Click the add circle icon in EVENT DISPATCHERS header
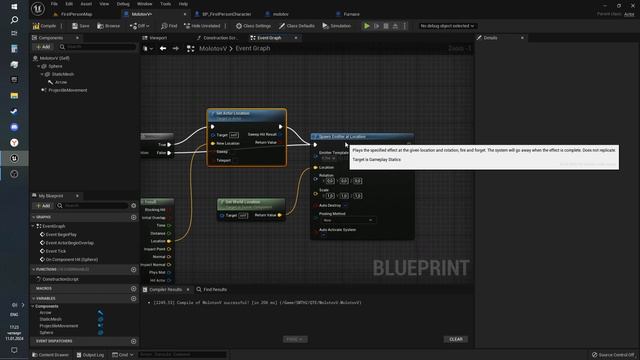The image size is (640, 360). 133,341
